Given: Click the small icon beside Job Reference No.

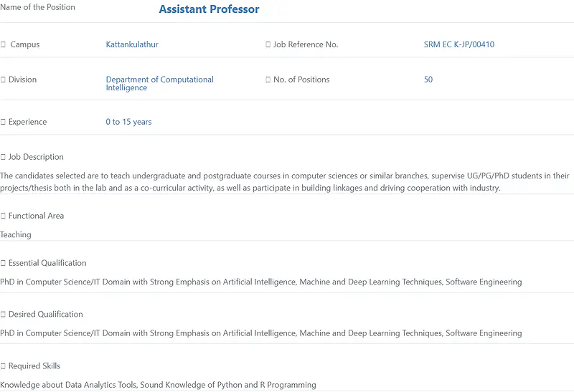Looking at the screenshot, I should point(268,44).
